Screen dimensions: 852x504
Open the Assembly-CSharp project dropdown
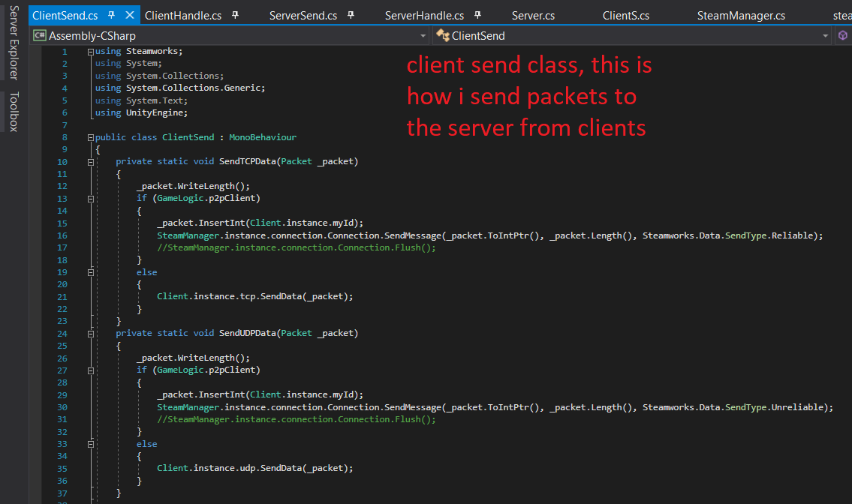[423, 34]
